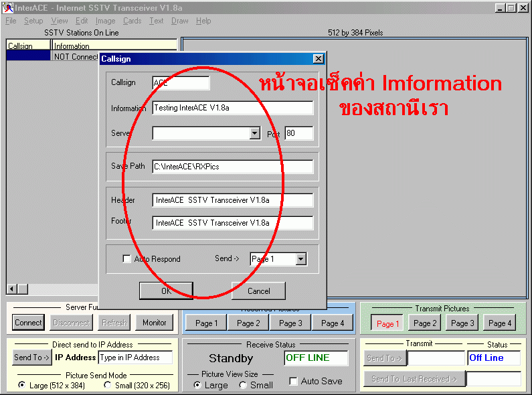Click the Transmit destination text field
The image size is (532, 395).
(436, 358)
